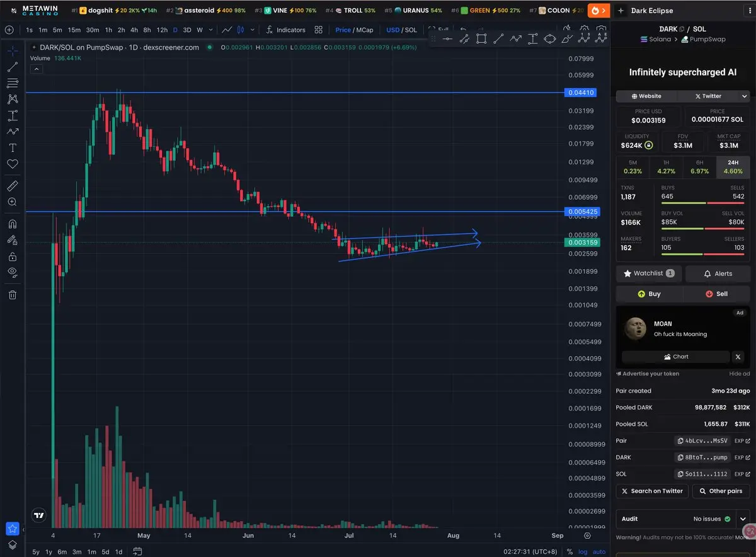Select the 6H stats tab

point(700,167)
